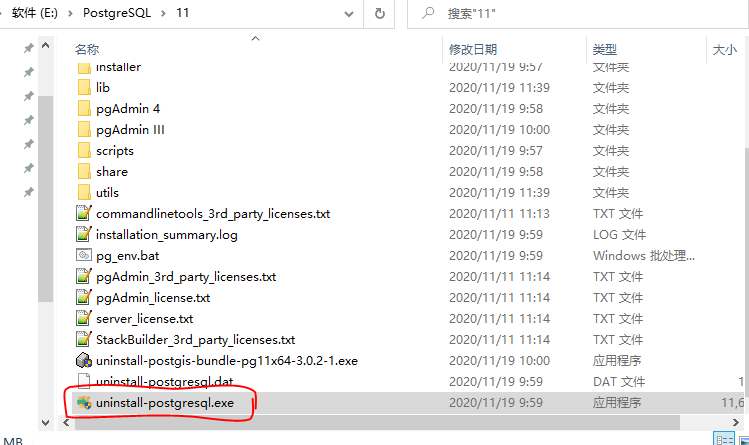Image resolution: width=749 pixels, height=445 pixels.
Task: Select the pgAdmin 4 folder icon
Action: coord(84,108)
